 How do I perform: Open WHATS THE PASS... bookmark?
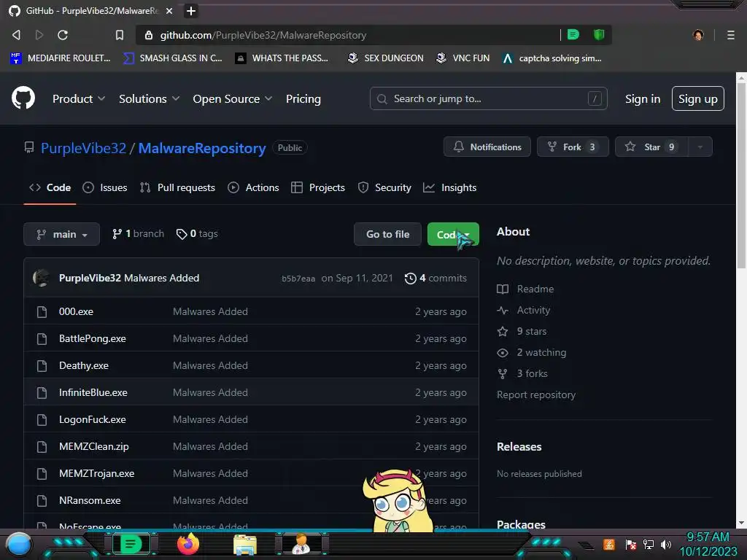pos(282,58)
